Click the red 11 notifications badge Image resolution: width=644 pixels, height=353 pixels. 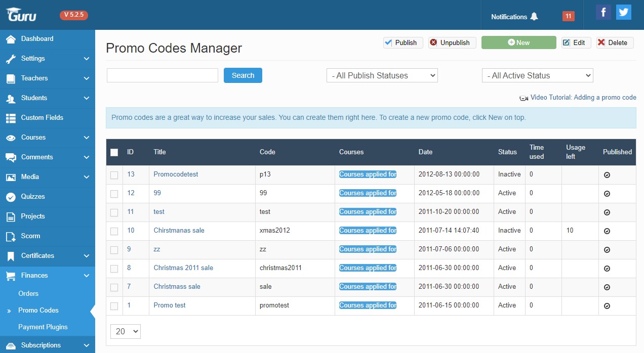click(568, 16)
